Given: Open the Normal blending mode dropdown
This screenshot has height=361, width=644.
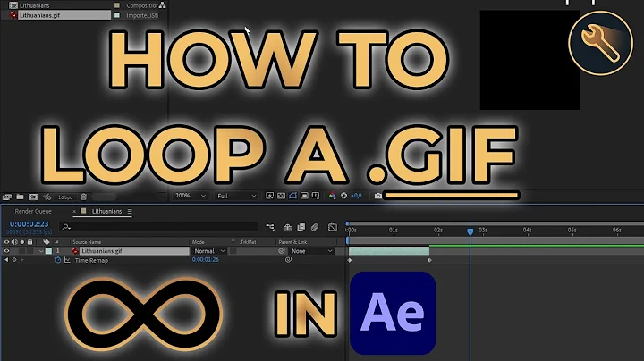Looking at the screenshot, I should pyautogui.click(x=209, y=251).
